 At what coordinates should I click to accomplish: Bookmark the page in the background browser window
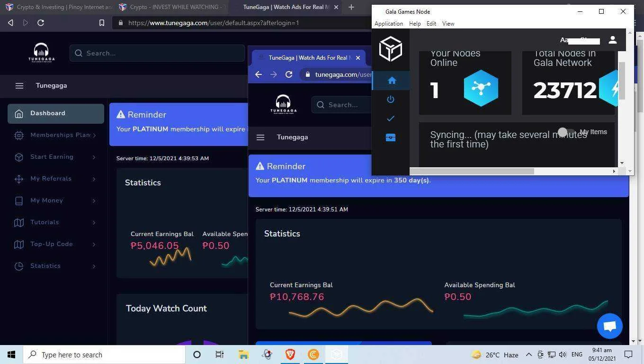101,23
